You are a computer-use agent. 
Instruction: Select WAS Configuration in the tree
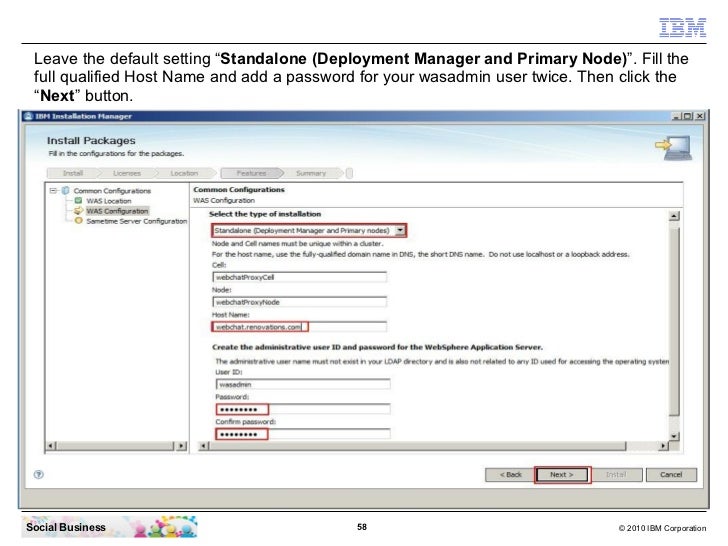click(x=117, y=211)
